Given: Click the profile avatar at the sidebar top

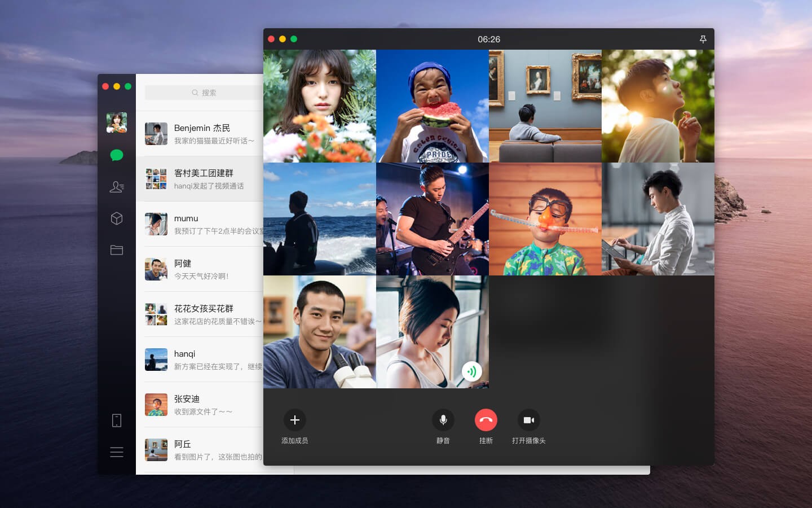Looking at the screenshot, I should 117,122.
